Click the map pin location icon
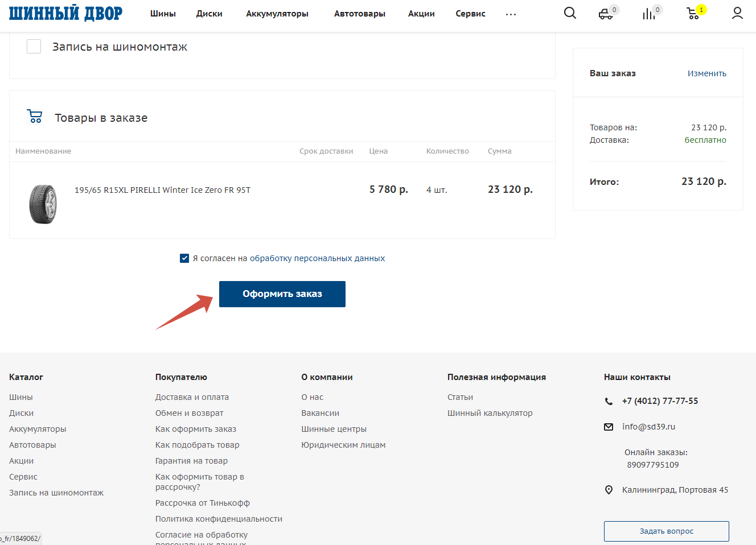This screenshot has height=545, width=756. pos(609,490)
